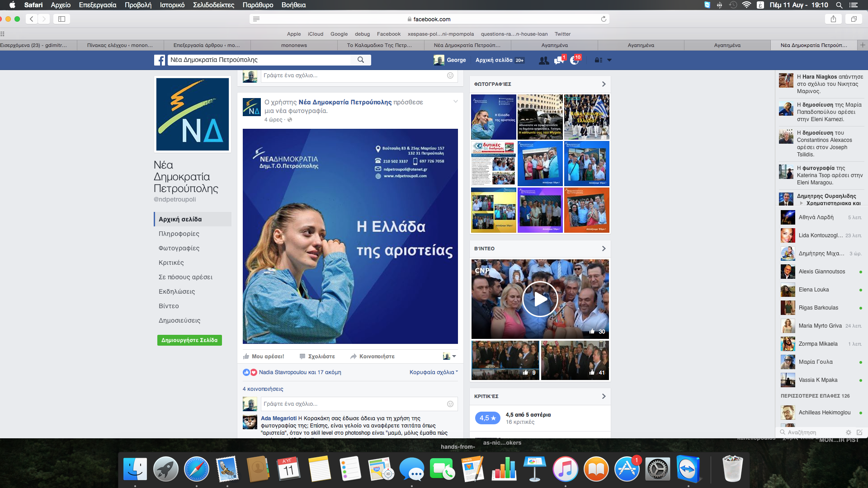This screenshot has width=868, height=488.
Task: Switch to the monoNews tab
Action: click(294, 45)
